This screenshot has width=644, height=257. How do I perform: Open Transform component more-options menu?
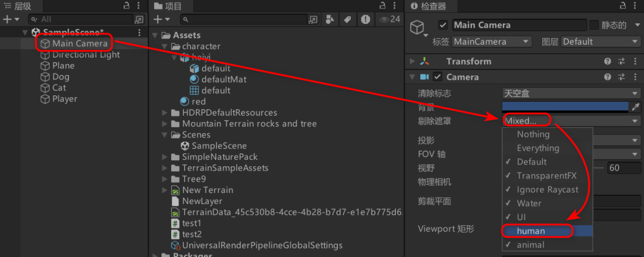[x=636, y=62]
